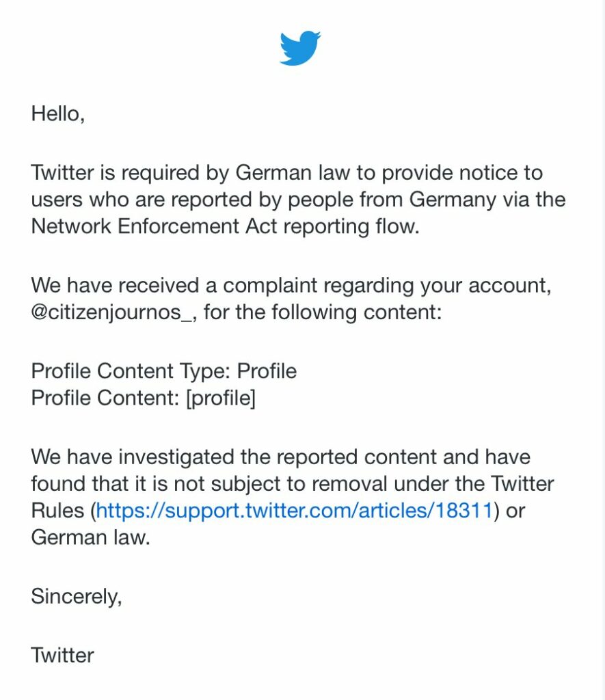Click the @citizenjournos_ account handle

(114, 312)
